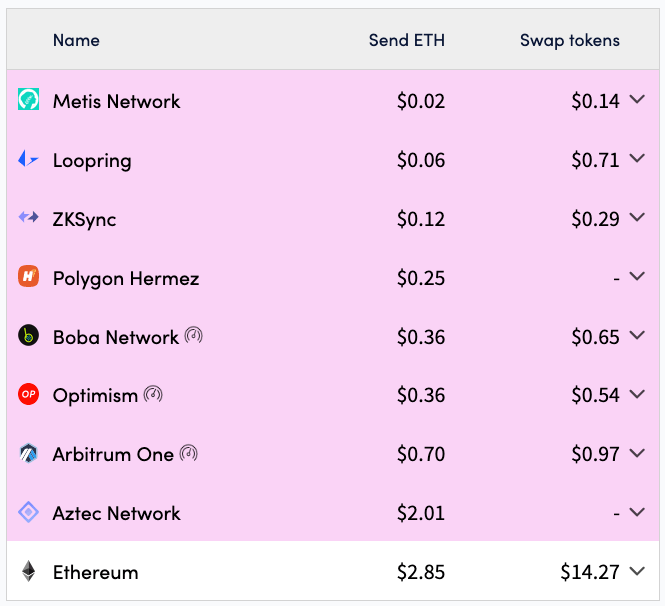Image resolution: width=665 pixels, height=606 pixels.
Task: Expand the Polygon Hermez row chevron
Action: coord(637,276)
